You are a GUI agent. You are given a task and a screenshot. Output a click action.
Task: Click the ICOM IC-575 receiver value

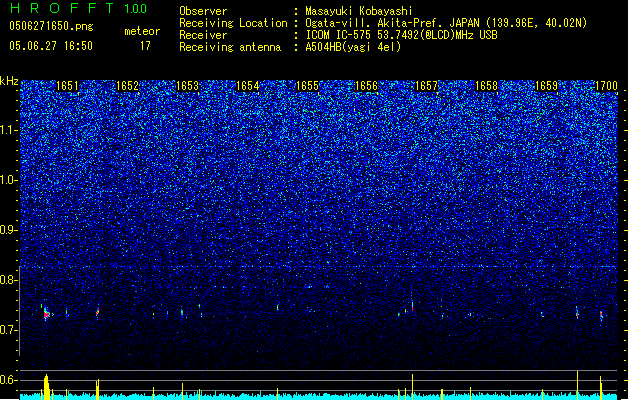pyautogui.click(x=402, y=35)
